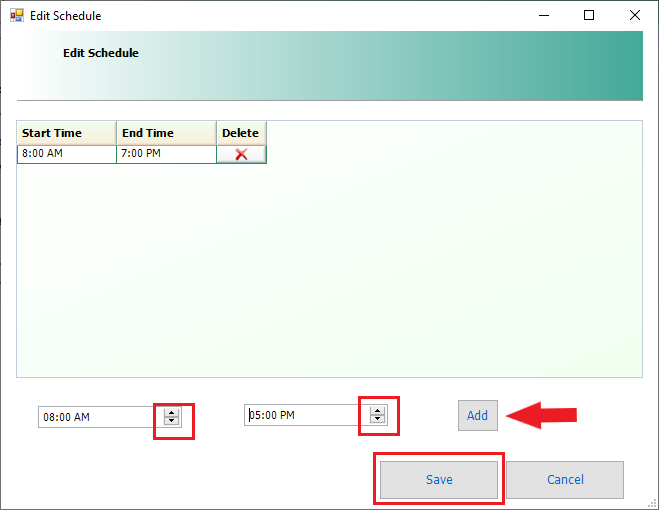Select the 8:00 AM start time cell
This screenshot has height=510, width=659.
coord(66,154)
